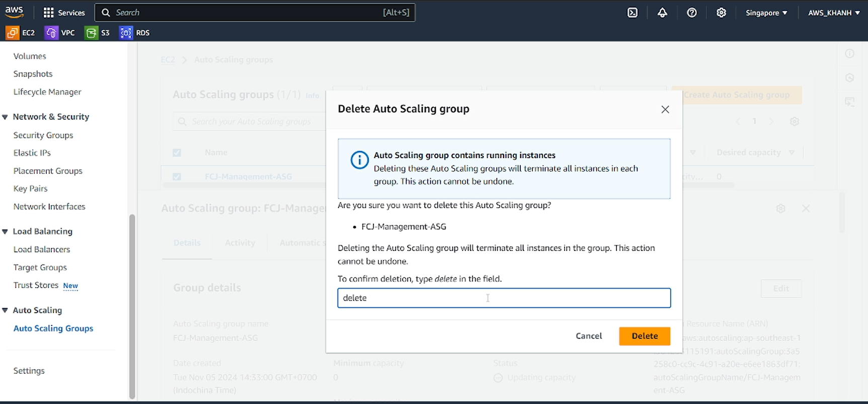Open the AWS home logo
The width and height of the screenshot is (868, 404).
[x=14, y=12]
